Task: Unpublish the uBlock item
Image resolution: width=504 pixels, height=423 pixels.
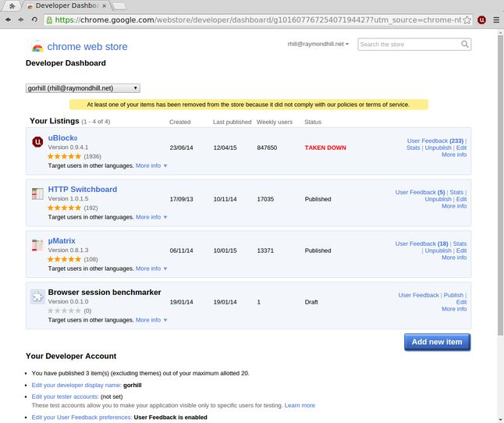Action: [438, 148]
